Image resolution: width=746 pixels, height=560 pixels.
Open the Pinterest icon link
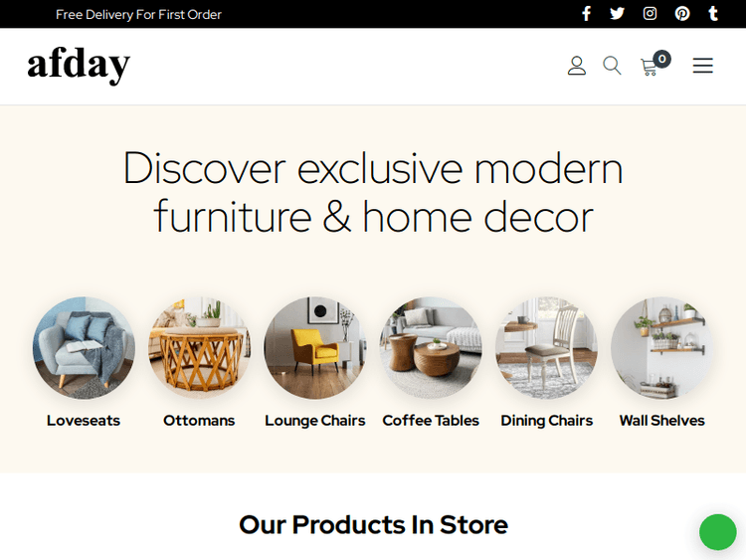[682, 13]
